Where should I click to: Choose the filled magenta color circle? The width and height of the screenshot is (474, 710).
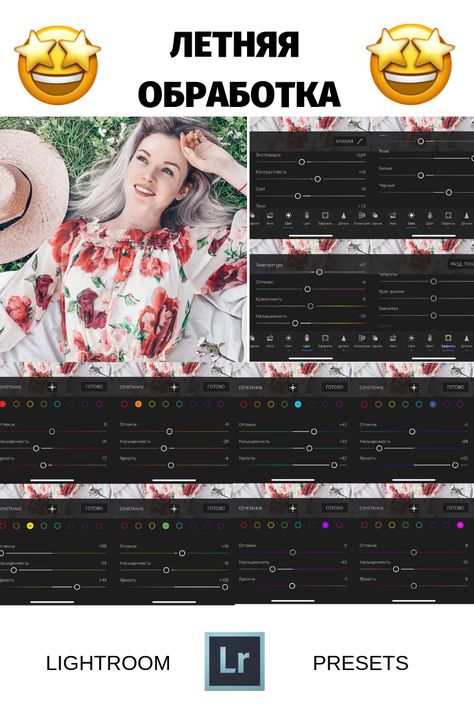(460, 525)
